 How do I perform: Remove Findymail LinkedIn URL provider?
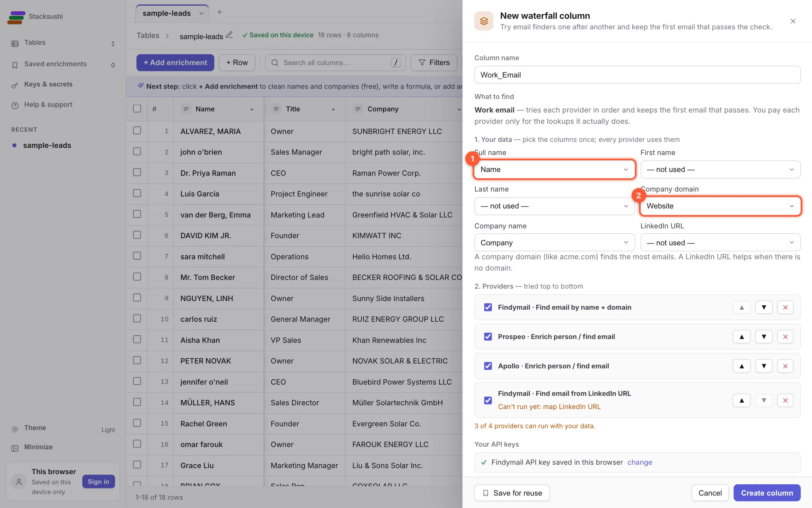785,400
